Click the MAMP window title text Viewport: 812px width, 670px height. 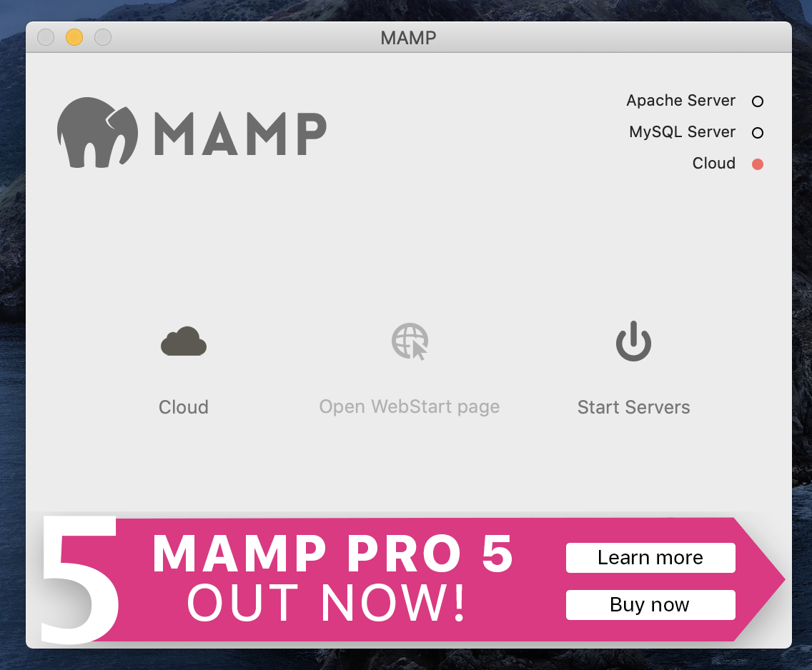[408, 38]
